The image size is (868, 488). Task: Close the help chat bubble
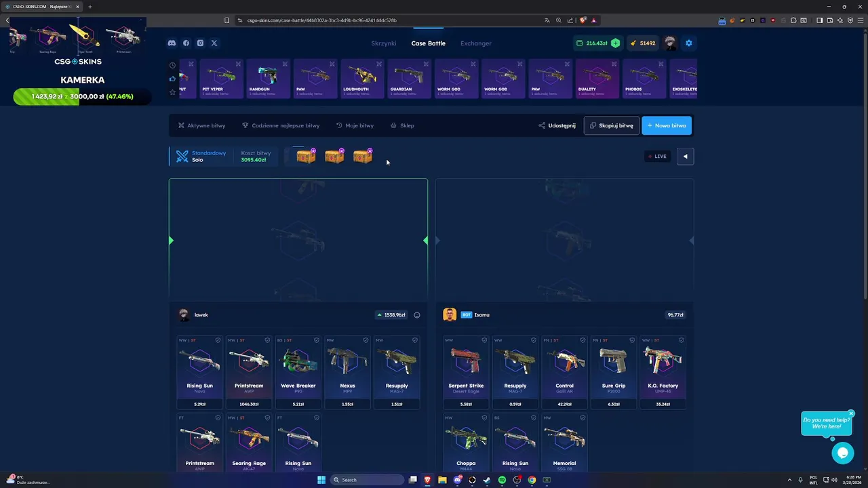click(x=850, y=413)
